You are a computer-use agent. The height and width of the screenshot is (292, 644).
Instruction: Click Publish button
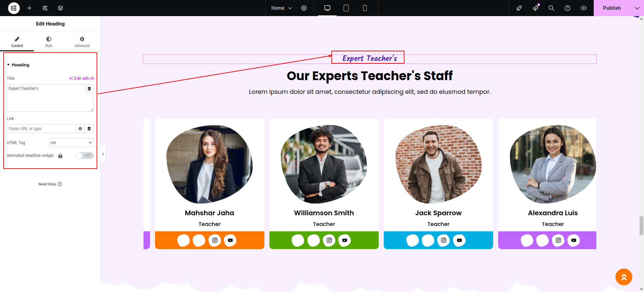612,8
